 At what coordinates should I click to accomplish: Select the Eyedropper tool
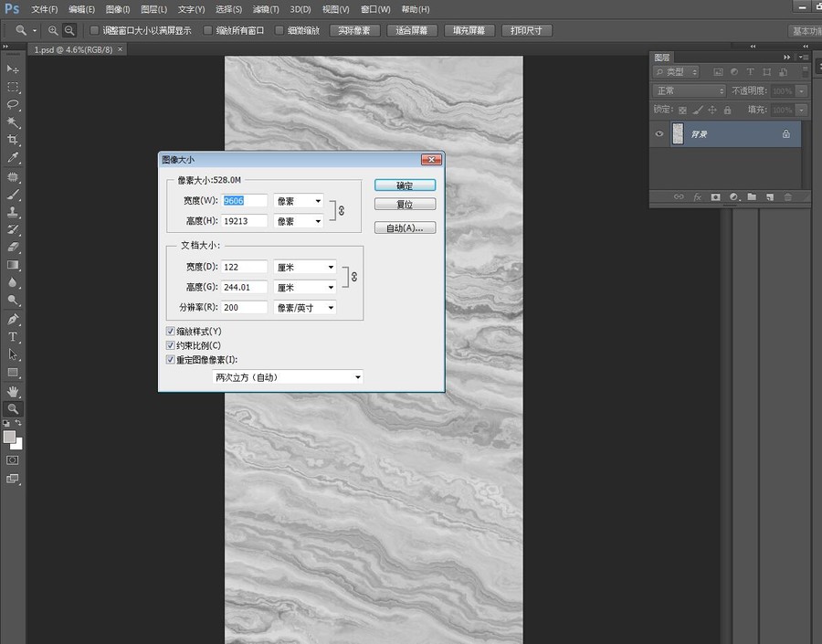[13, 157]
